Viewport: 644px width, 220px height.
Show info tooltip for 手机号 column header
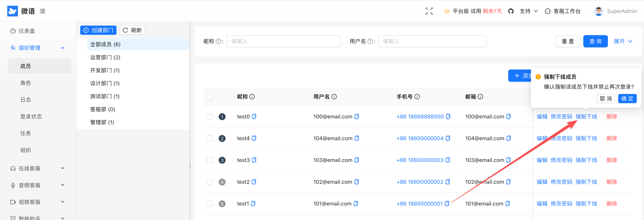point(417,96)
